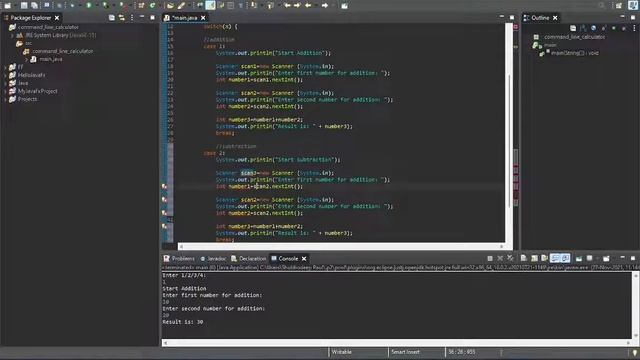Expand the Projects node
The height and width of the screenshot is (360, 640).
pyautogui.click(x=5, y=99)
